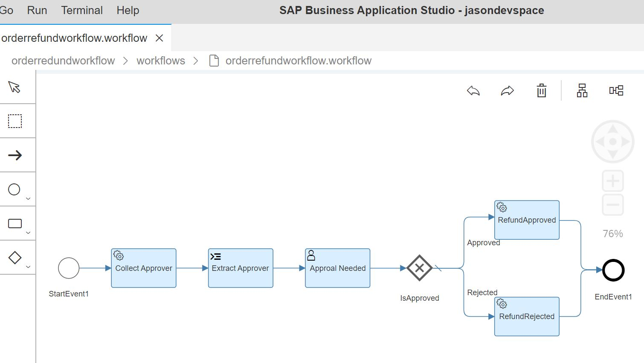
Task: Click the user icon on Approal Needed
Action: pos(311,256)
